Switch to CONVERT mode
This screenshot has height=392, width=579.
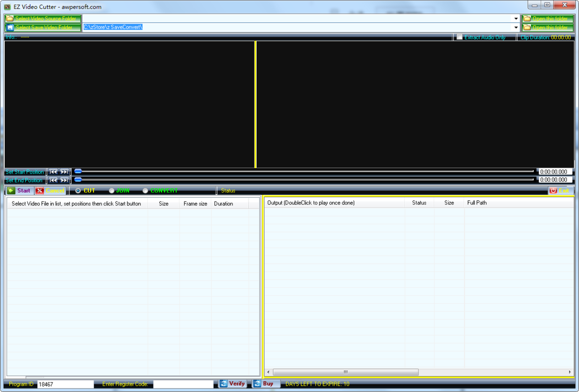[145, 190]
